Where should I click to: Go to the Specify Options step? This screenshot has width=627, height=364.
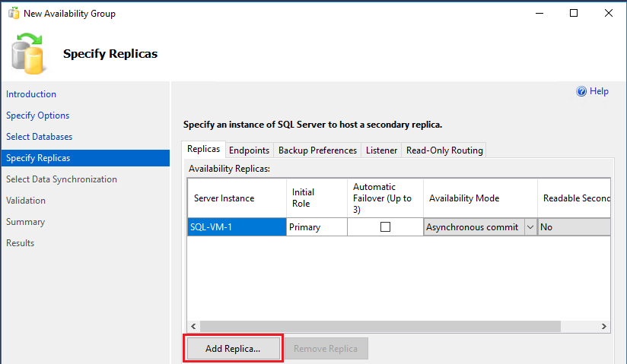pos(38,116)
